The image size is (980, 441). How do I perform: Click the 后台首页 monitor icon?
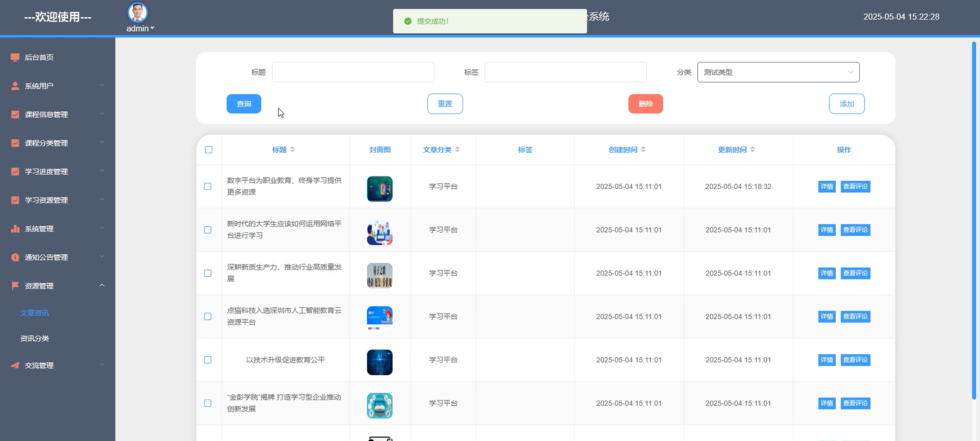[15, 57]
